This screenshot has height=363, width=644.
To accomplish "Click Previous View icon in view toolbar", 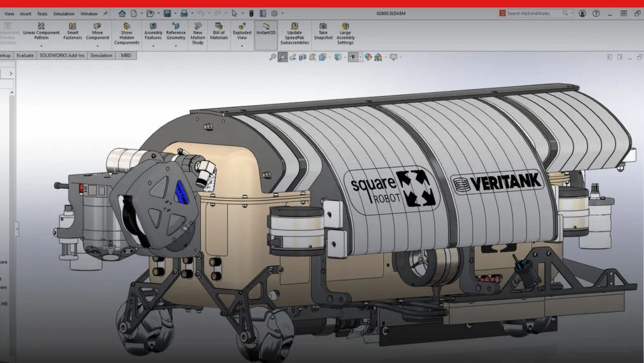I will (x=292, y=57).
